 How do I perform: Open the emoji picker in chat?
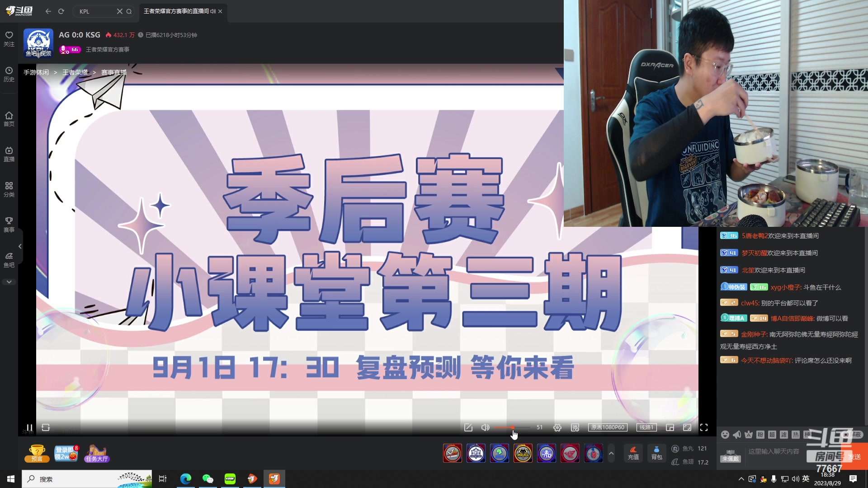click(725, 435)
